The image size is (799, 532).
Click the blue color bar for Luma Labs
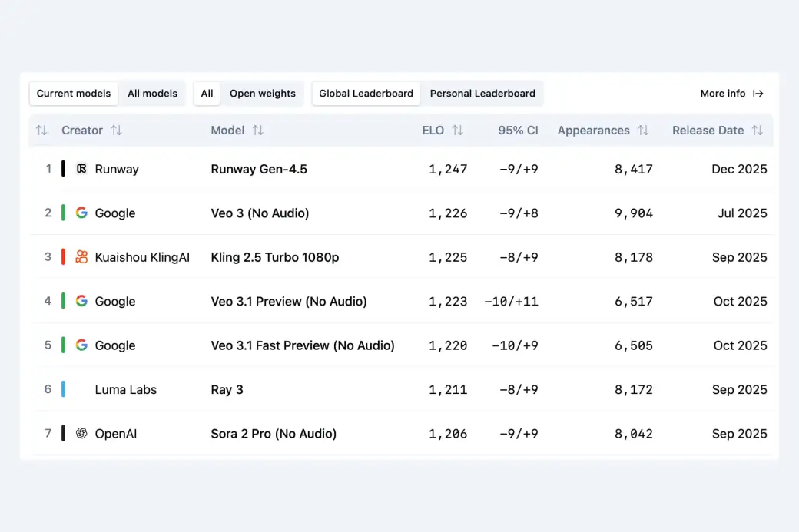click(63, 389)
